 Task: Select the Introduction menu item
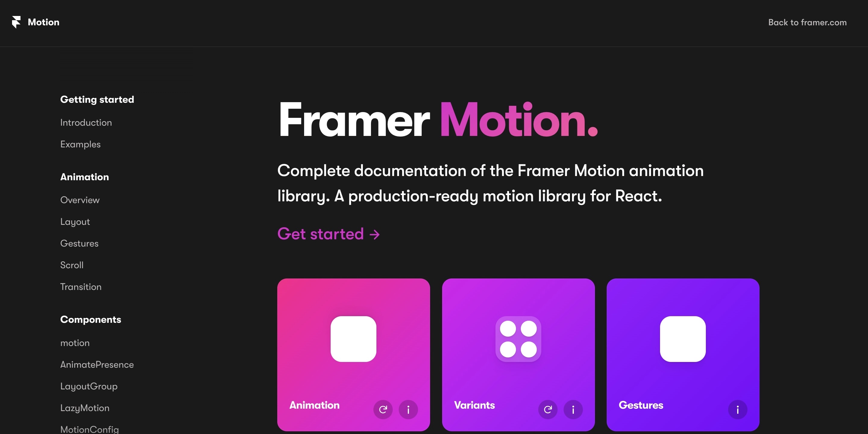[x=86, y=122]
